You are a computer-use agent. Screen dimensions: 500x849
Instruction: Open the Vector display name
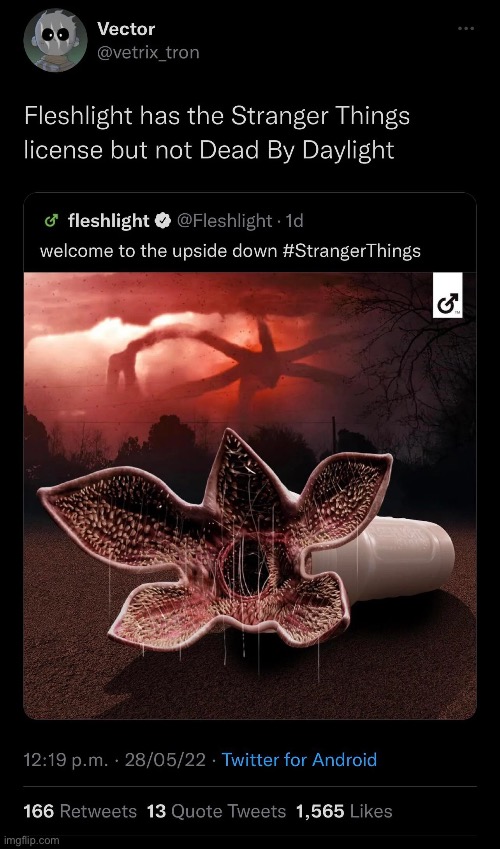click(126, 30)
